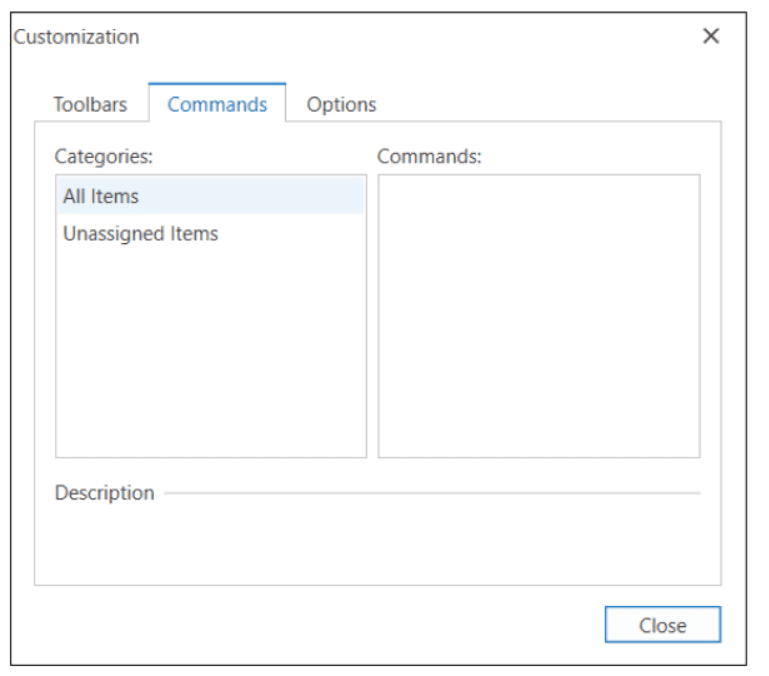769x676 pixels.
Task: Click the horizontal line beside Description
Action: tap(430, 493)
